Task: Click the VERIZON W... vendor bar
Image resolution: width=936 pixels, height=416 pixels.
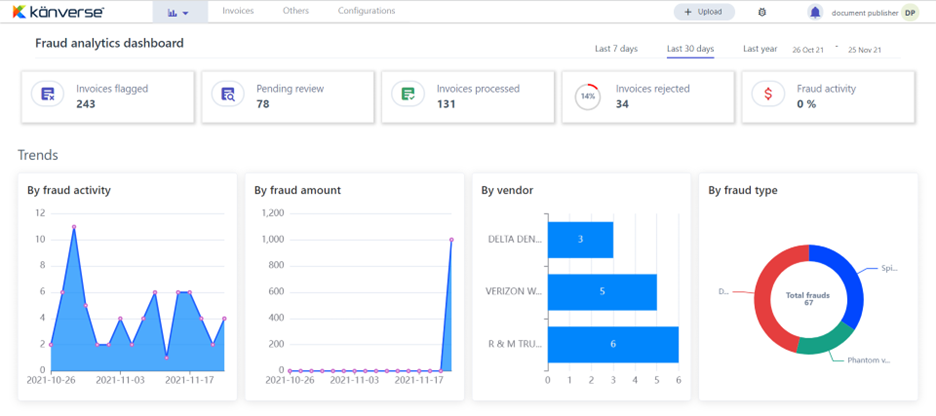Action: [x=602, y=292]
